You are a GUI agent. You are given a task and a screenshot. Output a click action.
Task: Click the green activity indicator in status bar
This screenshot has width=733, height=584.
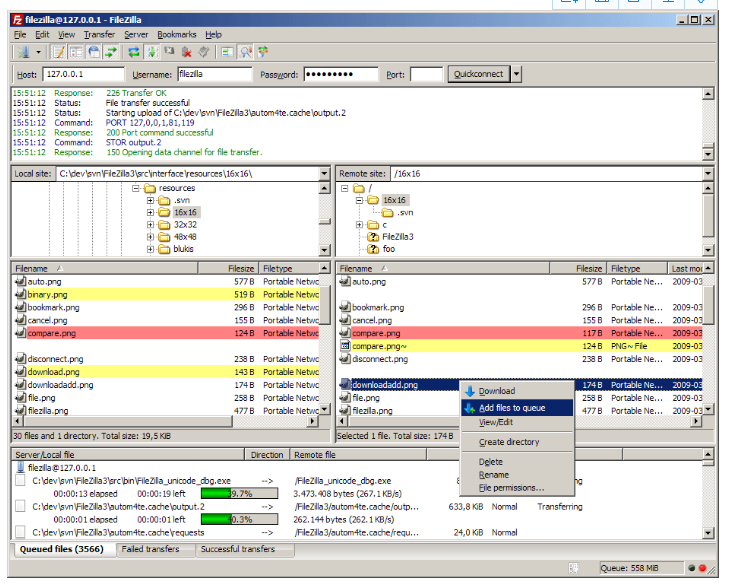click(x=691, y=568)
